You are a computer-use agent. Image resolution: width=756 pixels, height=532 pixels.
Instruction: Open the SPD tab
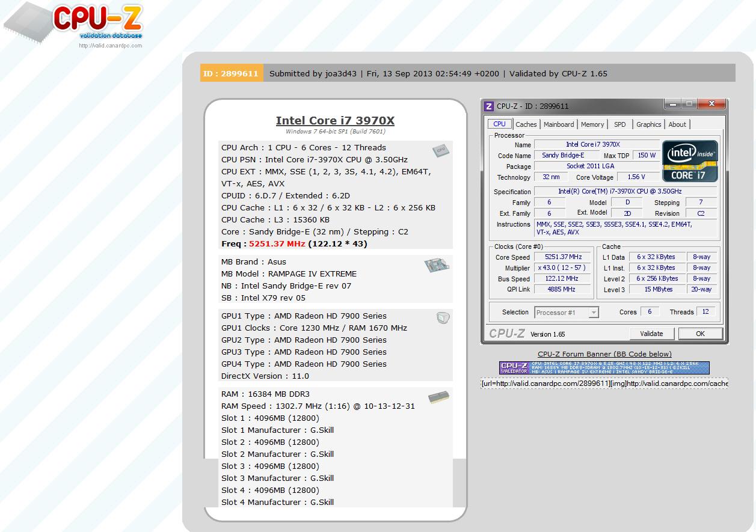coord(620,124)
